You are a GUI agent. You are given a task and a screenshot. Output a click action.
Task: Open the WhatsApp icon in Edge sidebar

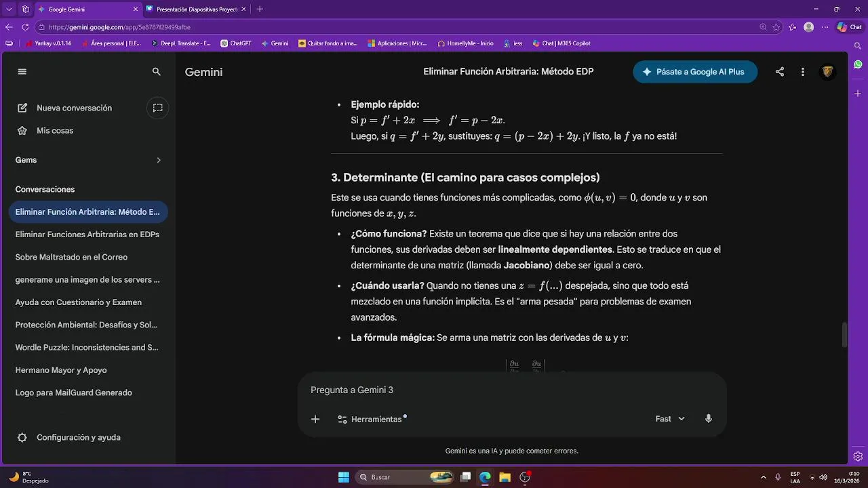[x=858, y=64]
